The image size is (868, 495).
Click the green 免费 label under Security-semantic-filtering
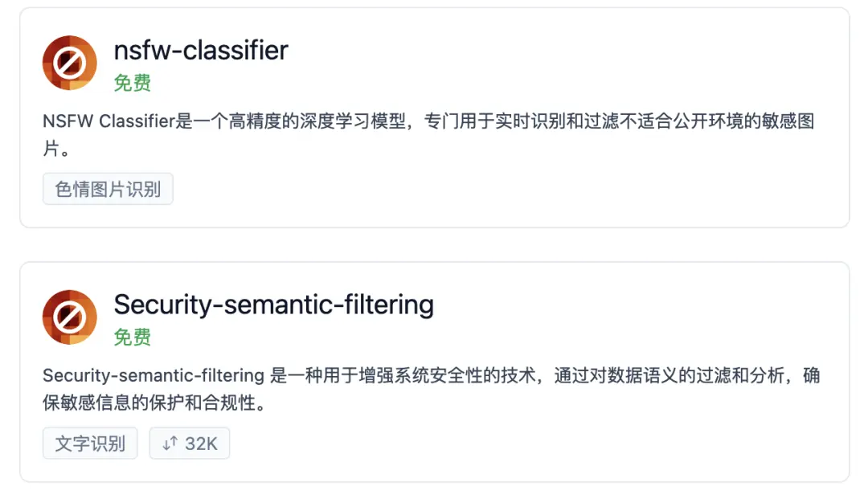click(133, 337)
